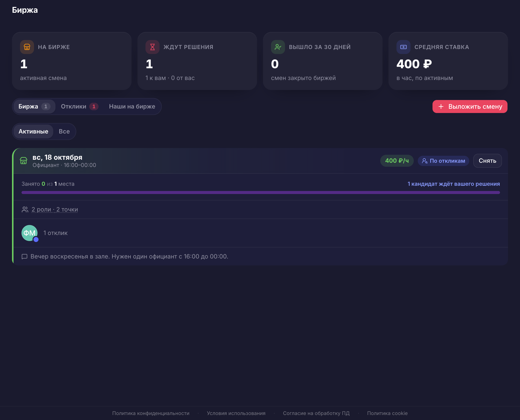Click the orange store icon on the НА БИРЖЕ card

(27, 47)
